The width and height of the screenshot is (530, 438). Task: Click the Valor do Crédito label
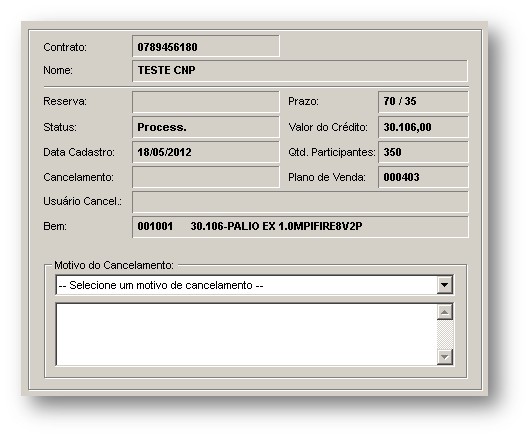[x=328, y=127]
